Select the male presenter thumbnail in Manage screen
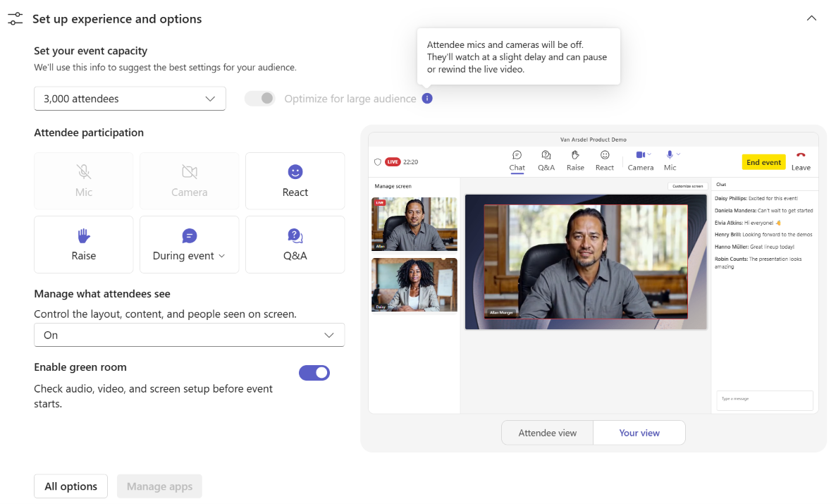 [x=414, y=224]
